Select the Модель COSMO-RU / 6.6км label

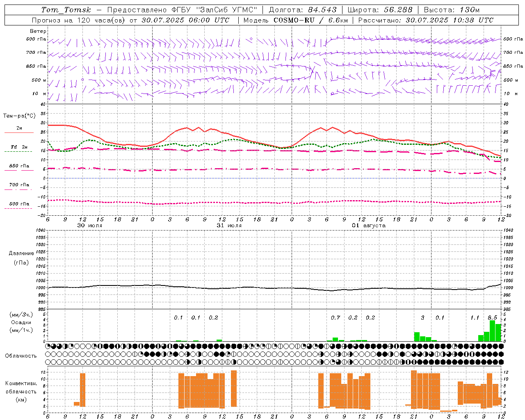tap(295, 20)
